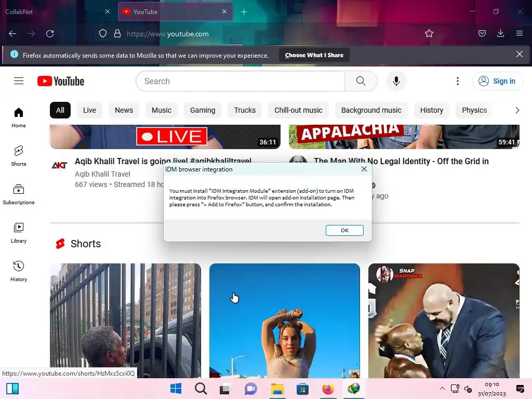Close the CollabNet tab
The image size is (532, 399).
108,11
